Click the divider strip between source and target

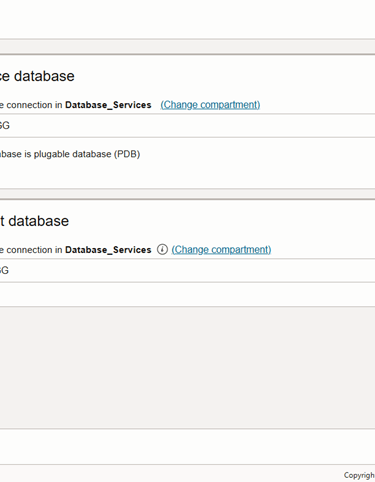pos(187,194)
